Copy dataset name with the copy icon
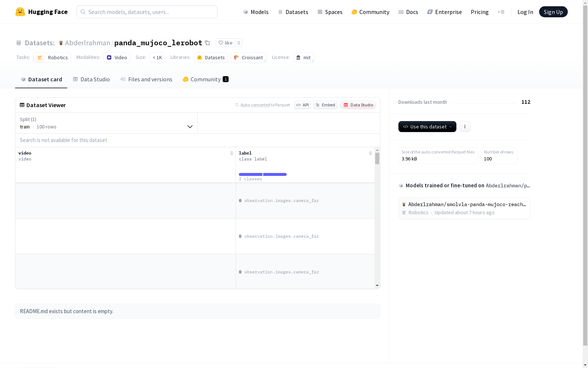This screenshot has width=588, height=368. pos(207,43)
